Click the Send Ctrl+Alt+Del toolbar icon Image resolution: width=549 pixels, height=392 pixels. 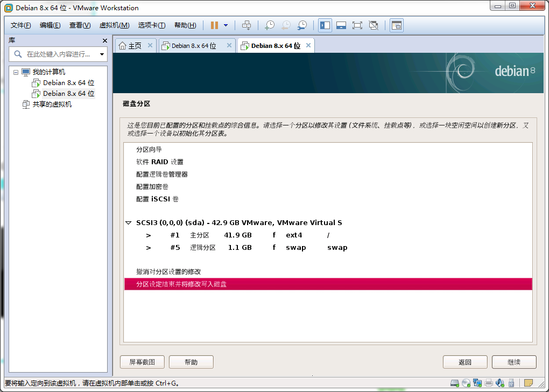[x=247, y=25]
